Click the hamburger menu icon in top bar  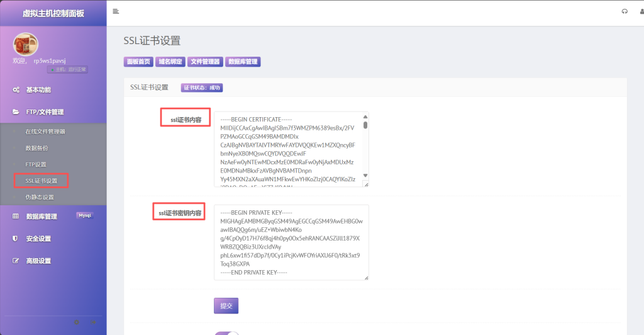[x=116, y=11]
